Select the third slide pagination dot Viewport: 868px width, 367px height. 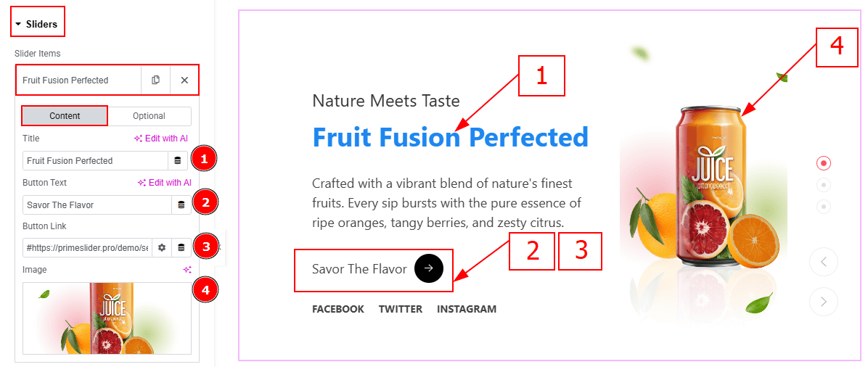[824, 207]
